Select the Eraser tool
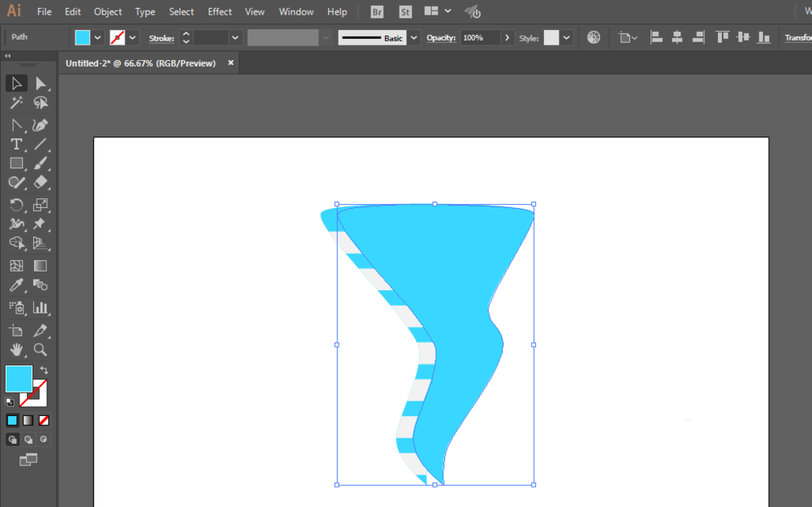812x507 pixels. coord(41,183)
